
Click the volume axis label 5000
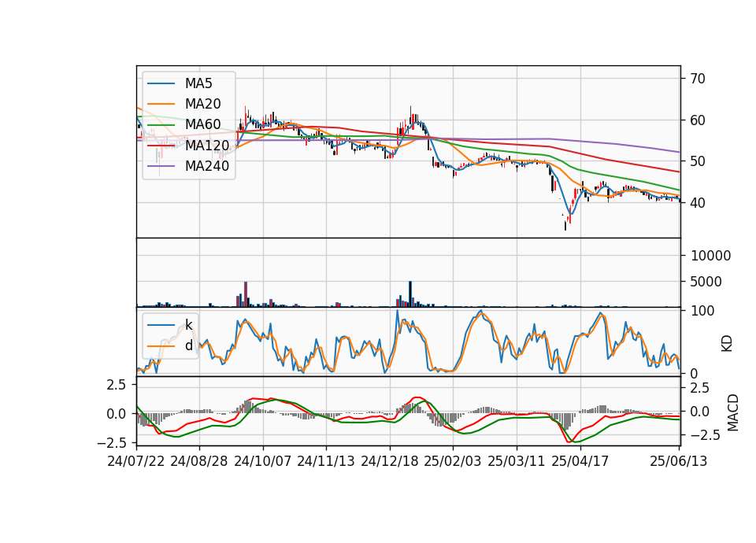(x=706, y=282)
